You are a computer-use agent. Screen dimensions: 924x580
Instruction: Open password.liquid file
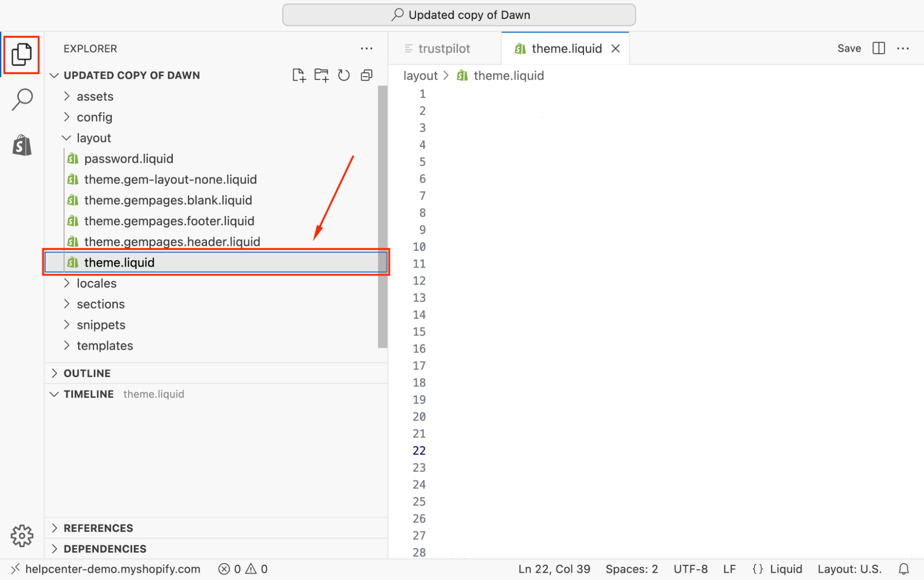129,159
